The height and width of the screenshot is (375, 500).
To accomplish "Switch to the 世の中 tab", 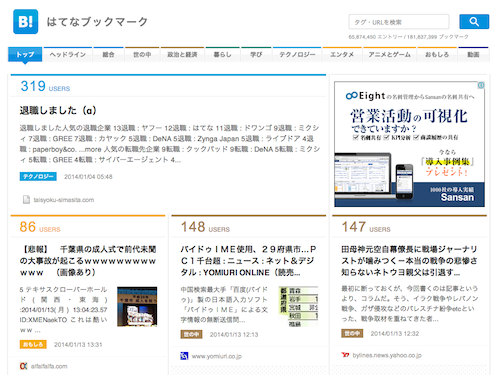I will 142,55.
